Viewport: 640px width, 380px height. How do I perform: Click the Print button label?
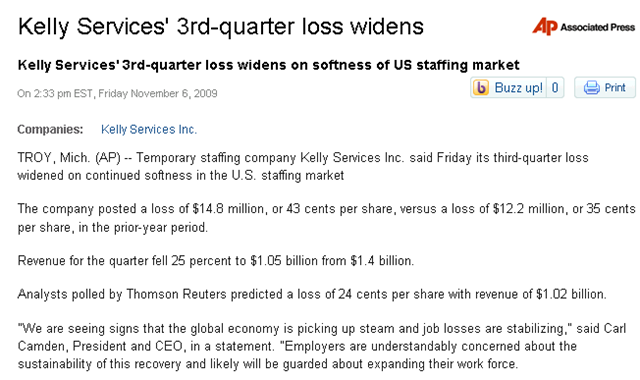(615, 87)
